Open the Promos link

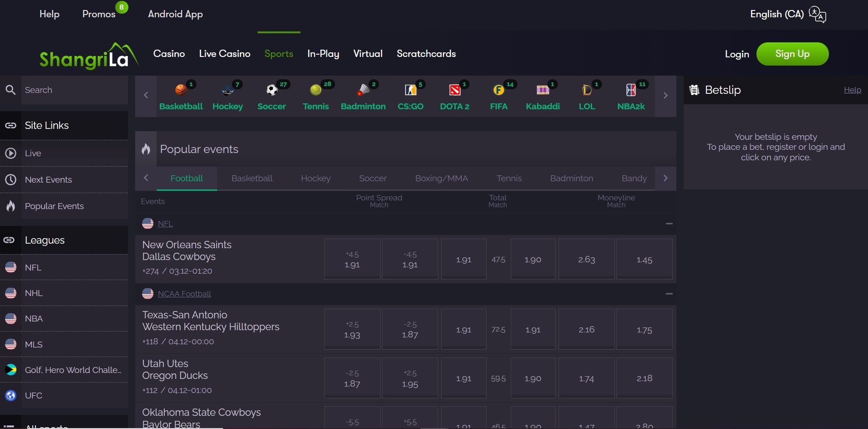(99, 14)
